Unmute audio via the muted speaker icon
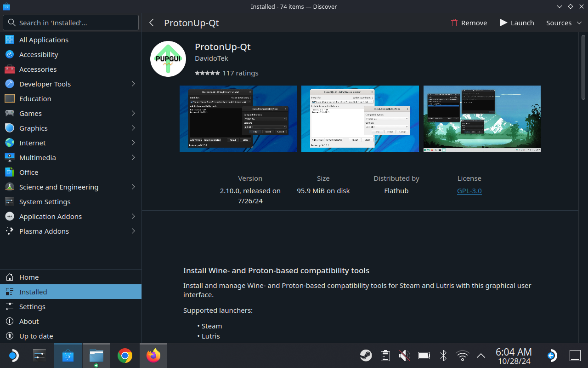The width and height of the screenshot is (588, 368). (x=404, y=355)
